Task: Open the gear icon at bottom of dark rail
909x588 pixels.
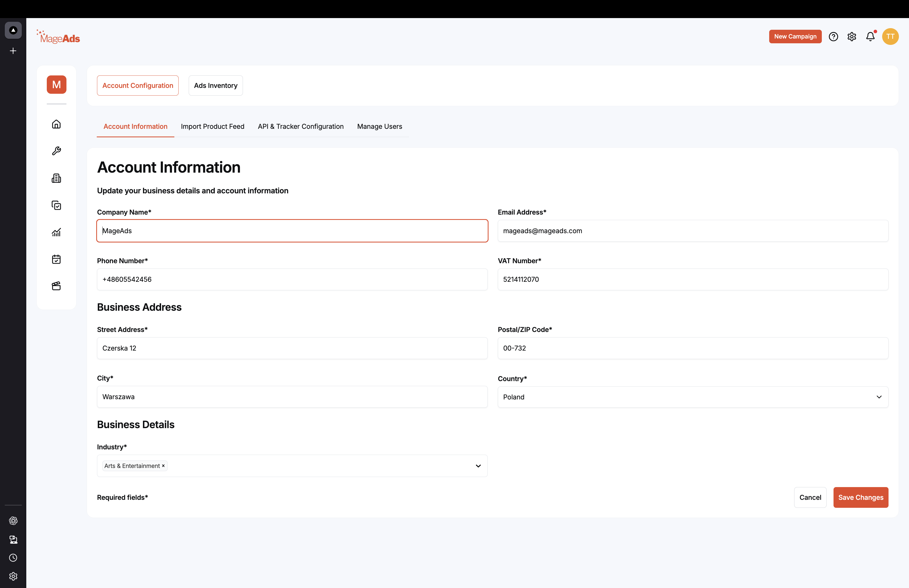Action: click(13, 576)
